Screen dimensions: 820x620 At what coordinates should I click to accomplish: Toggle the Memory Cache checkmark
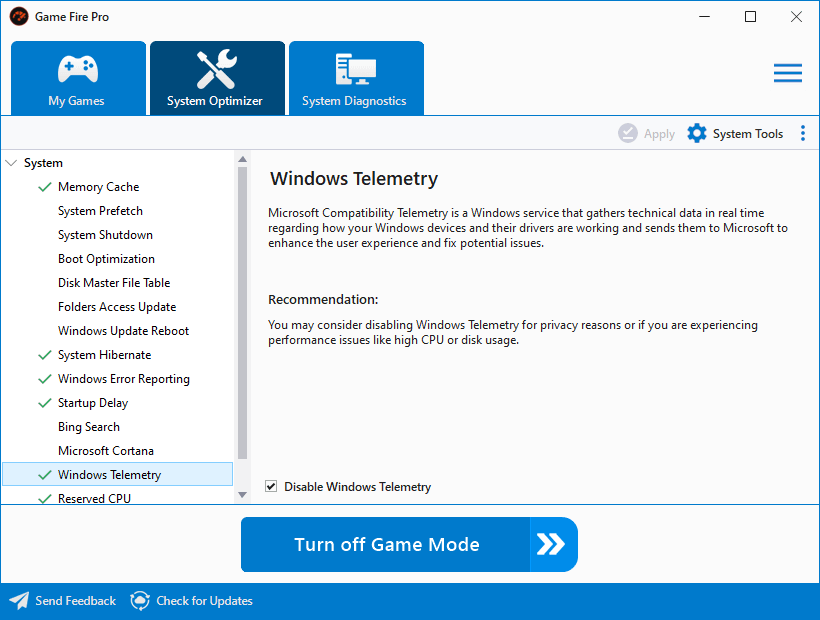pos(44,187)
